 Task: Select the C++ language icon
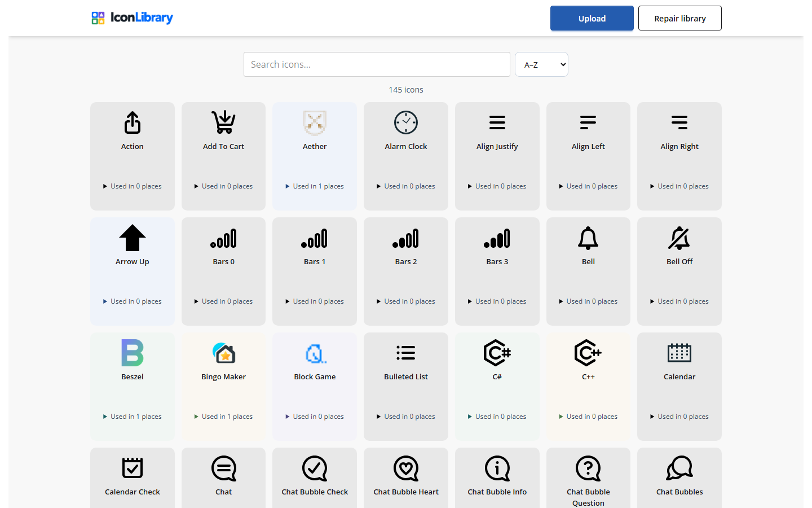coord(588,353)
